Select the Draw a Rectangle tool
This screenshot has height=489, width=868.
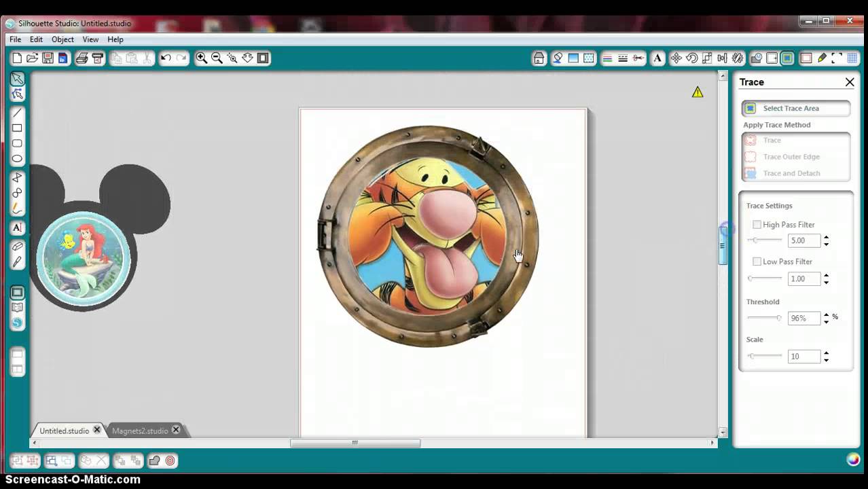[x=17, y=128]
